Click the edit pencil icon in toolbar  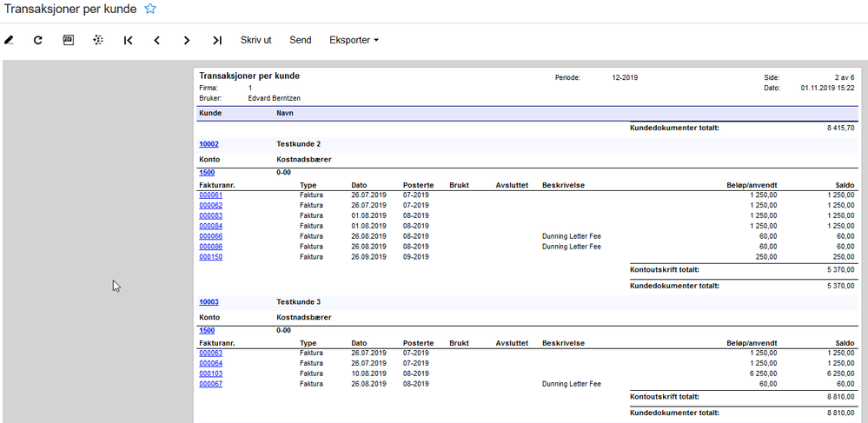(9, 40)
